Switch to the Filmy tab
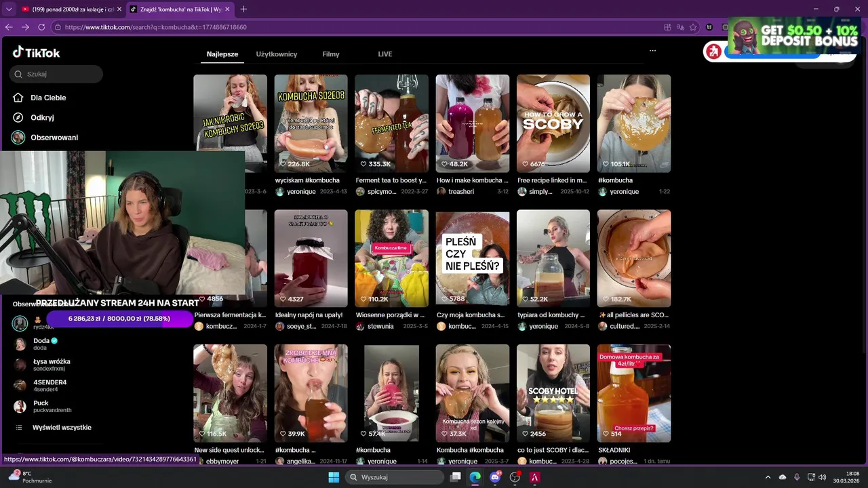 [331, 54]
